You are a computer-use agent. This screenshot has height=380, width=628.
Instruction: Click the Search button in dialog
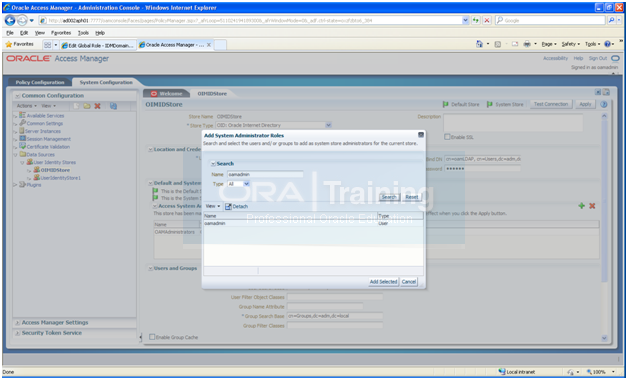pos(389,197)
